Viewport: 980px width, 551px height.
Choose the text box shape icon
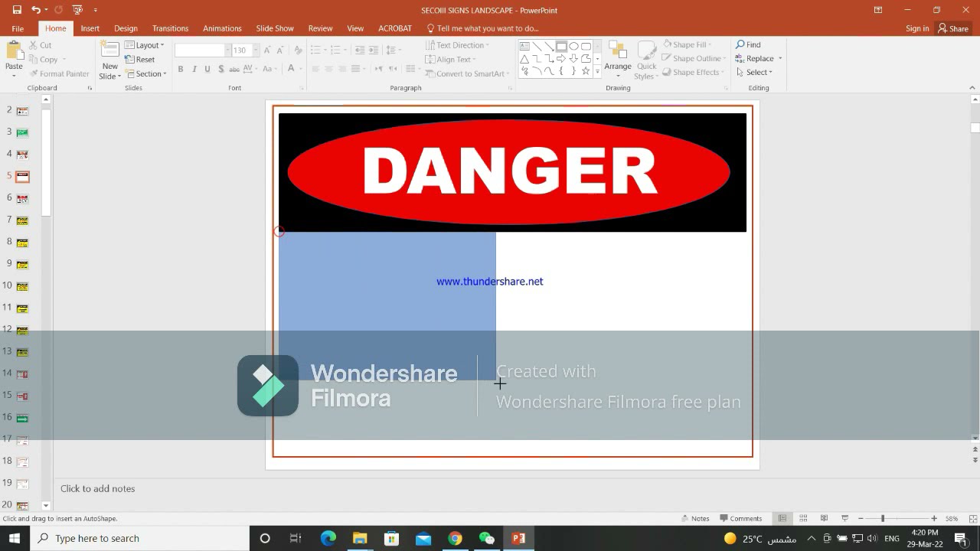click(x=524, y=46)
